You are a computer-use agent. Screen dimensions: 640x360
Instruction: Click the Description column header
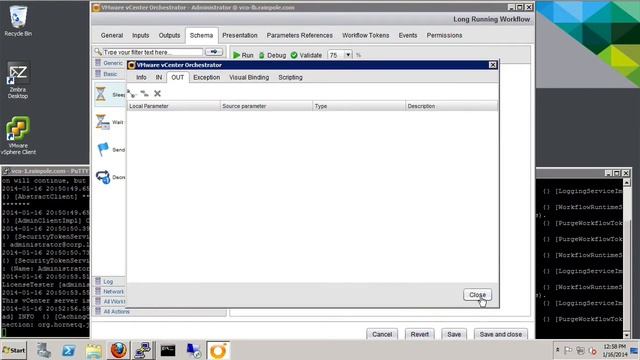pyautogui.click(x=451, y=106)
